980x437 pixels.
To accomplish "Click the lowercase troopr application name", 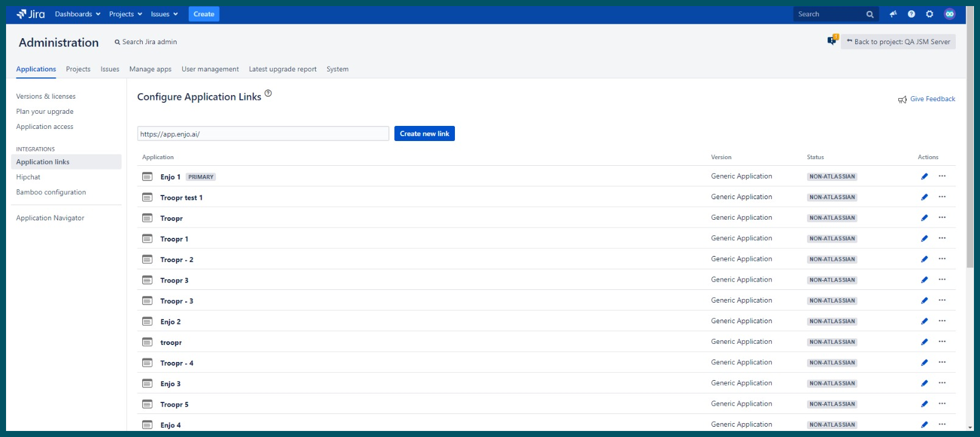I will tap(171, 343).
